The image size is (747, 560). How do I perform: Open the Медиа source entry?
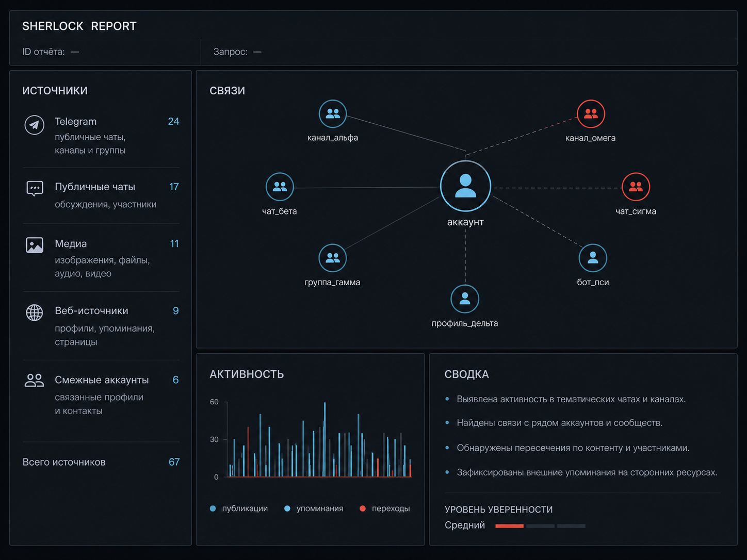pyautogui.click(x=101, y=258)
